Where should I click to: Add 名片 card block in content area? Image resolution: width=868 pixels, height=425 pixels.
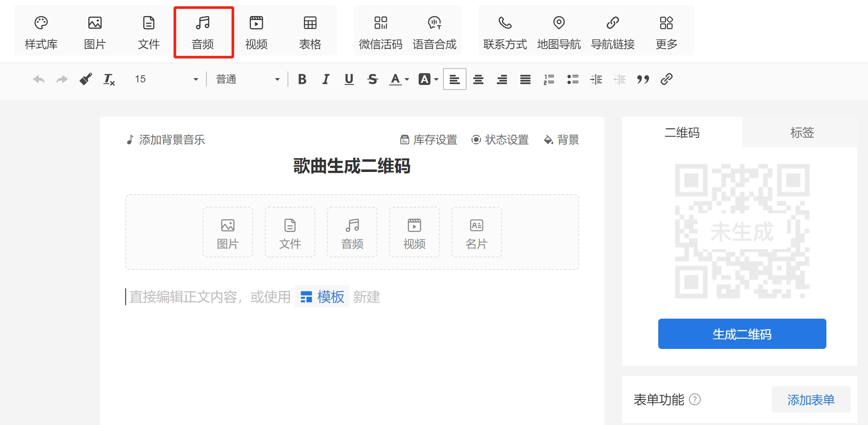point(477,232)
